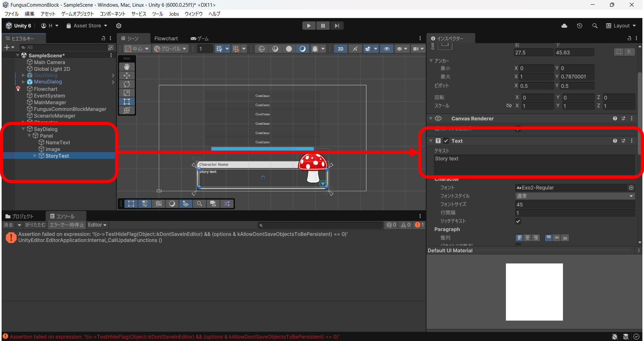Disable the リッチテキスト checkbox
The width and height of the screenshot is (644, 341).
pyautogui.click(x=518, y=221)
